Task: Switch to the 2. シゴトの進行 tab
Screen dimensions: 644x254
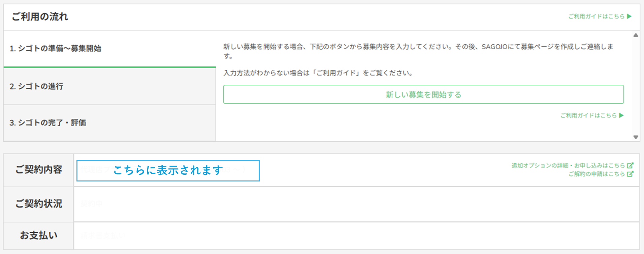Action: [x=109, y=86]
